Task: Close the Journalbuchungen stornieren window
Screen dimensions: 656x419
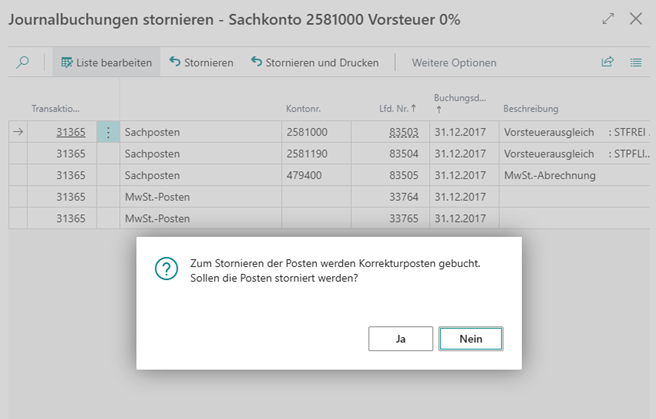Action: click(x=636, y=19)
